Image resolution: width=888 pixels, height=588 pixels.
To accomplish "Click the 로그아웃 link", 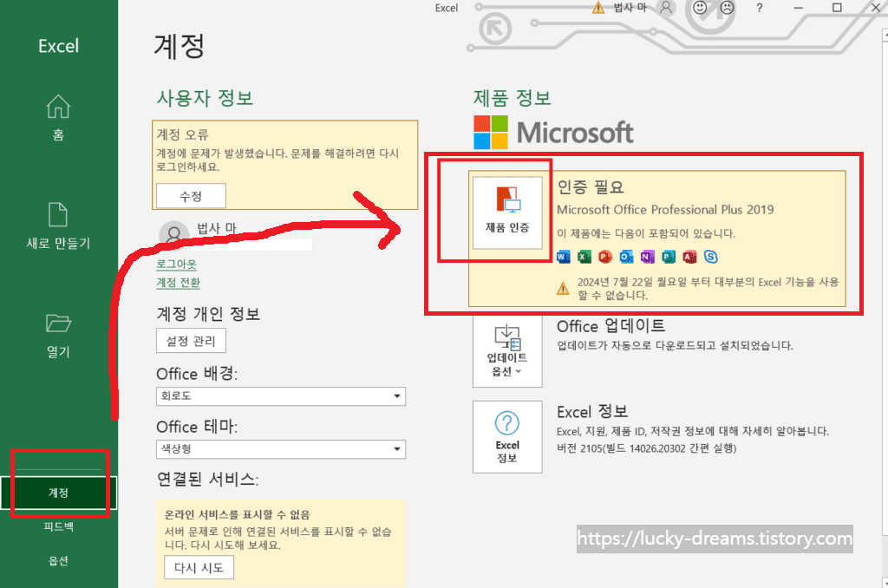I will point(177,264).
